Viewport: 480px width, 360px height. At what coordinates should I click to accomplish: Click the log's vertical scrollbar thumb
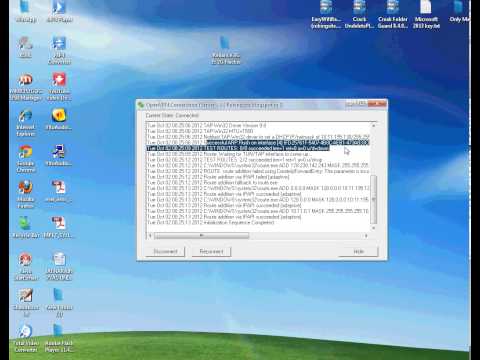click(x=374, y=199)
